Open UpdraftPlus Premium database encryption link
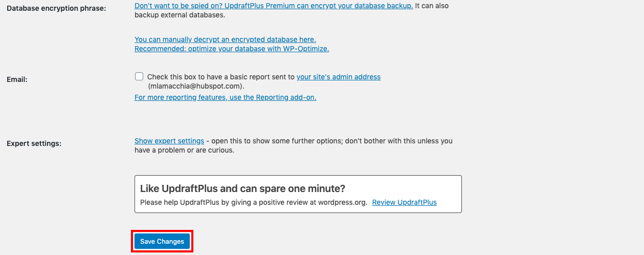644x255 pixels. tap(273, 6)
